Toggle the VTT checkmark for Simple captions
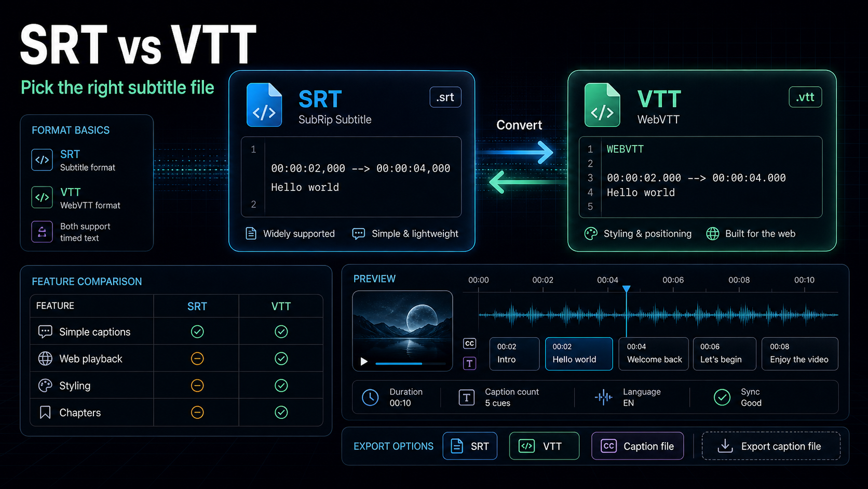The image size is (868, 489). tap(281, 332)
